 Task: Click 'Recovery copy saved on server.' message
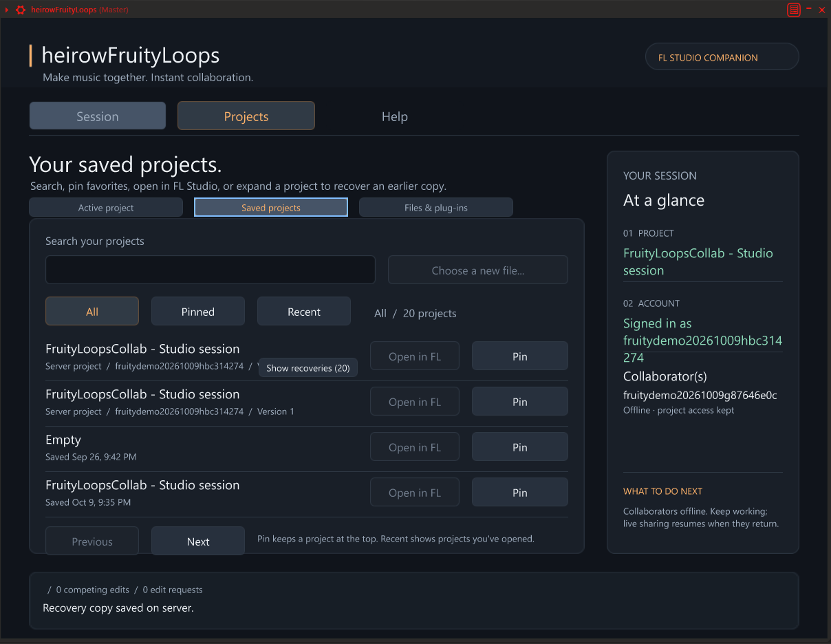pyautogui.click(x=118, y=608)
